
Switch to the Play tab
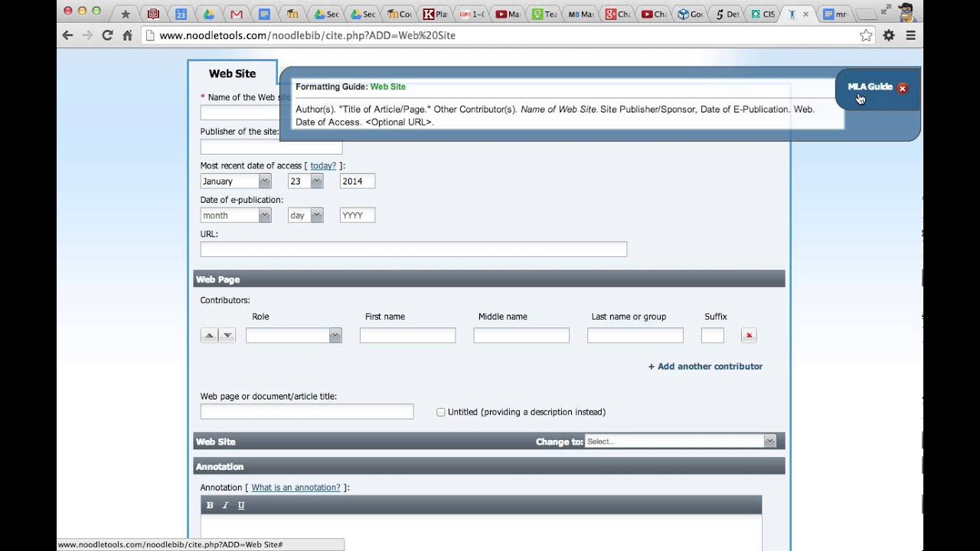click(435, 14)
